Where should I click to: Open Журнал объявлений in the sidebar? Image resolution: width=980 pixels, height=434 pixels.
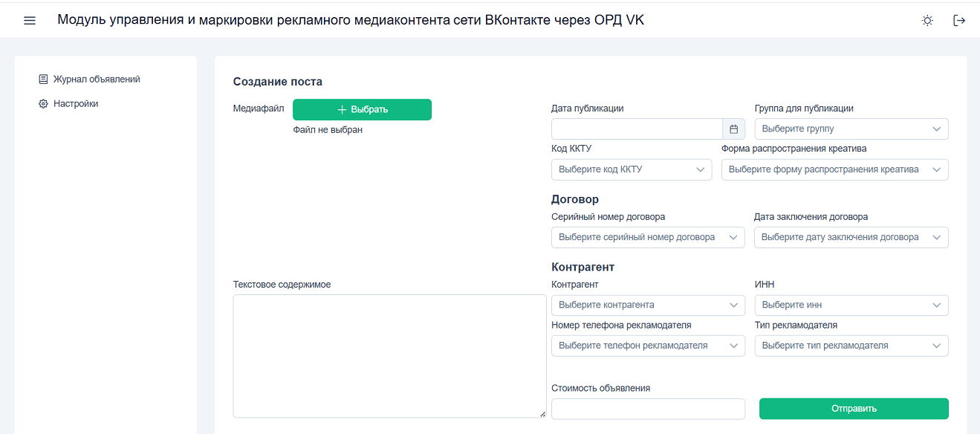click(97, 80)
